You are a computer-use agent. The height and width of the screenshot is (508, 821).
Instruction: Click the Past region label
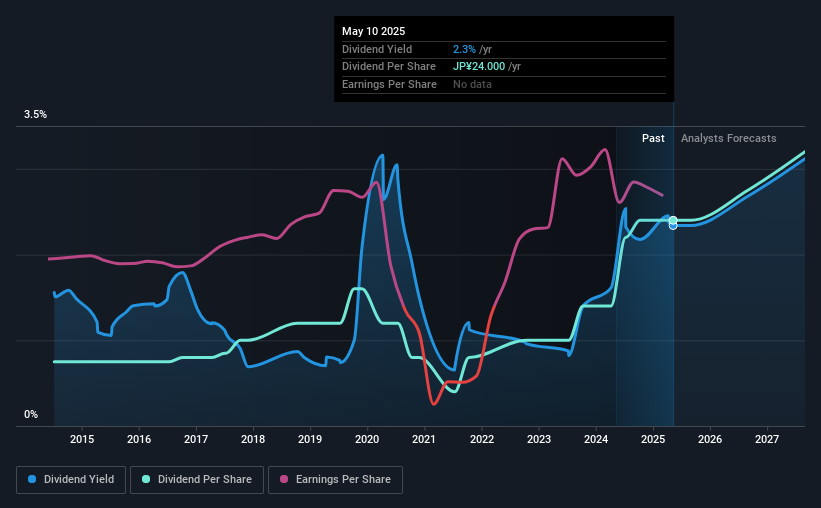653,138
